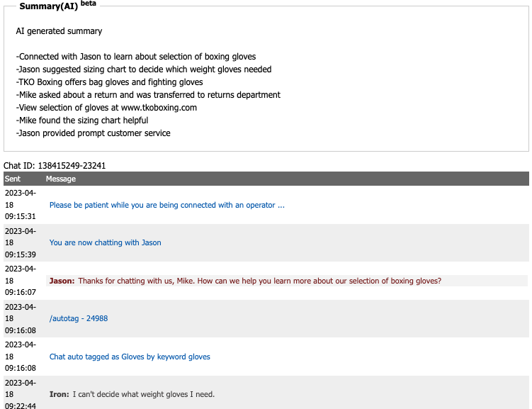Click the "/autotag - 24988" message
532x409 pixels.
click(79, 318)
